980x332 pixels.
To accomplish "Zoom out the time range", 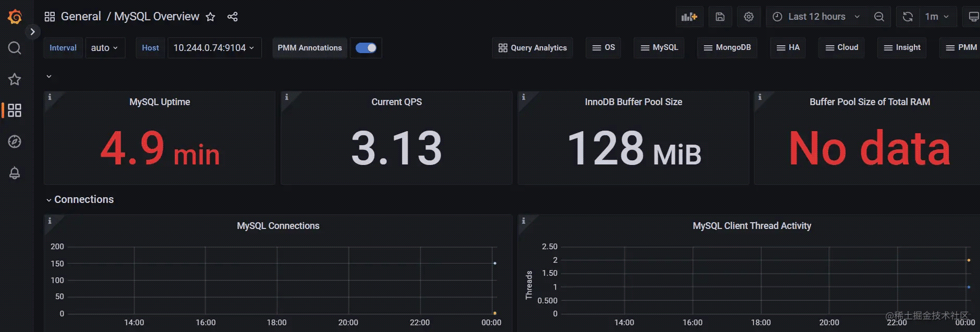I will click(x=879, y=17).
